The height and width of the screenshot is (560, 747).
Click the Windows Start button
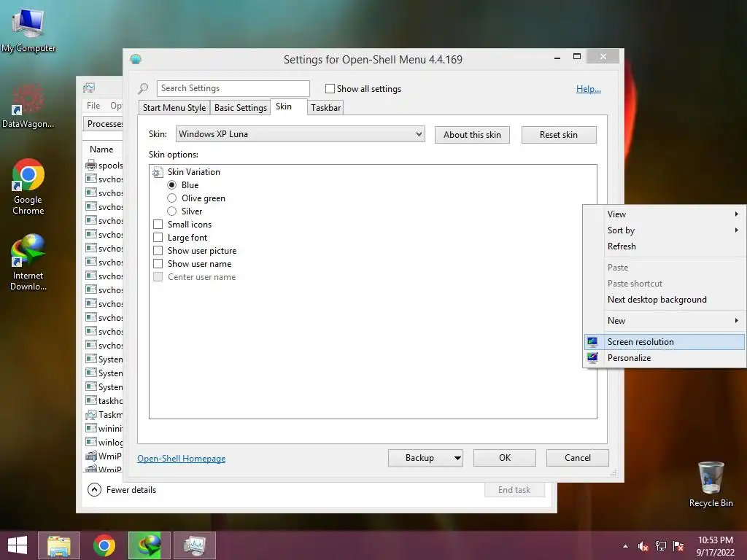[18, 545]
